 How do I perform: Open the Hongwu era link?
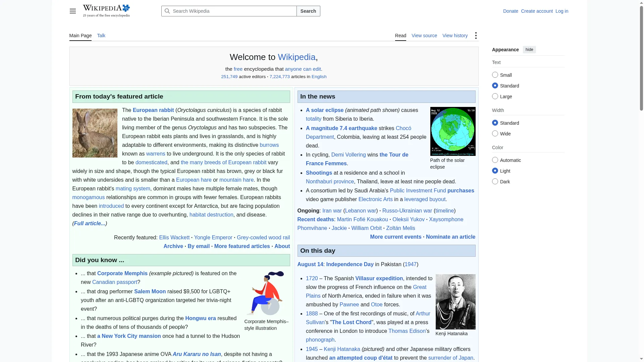pos(201,318)
